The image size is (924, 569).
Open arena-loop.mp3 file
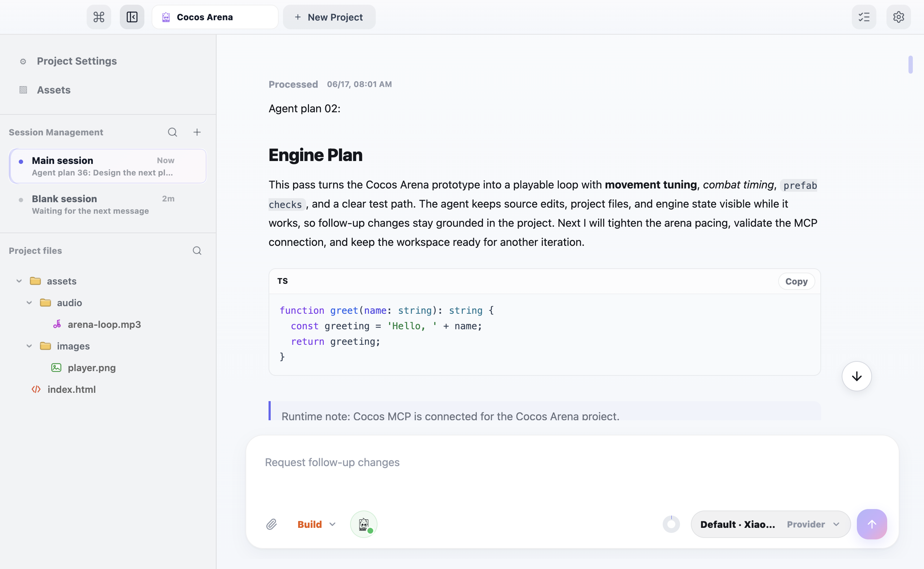[104, 324]
